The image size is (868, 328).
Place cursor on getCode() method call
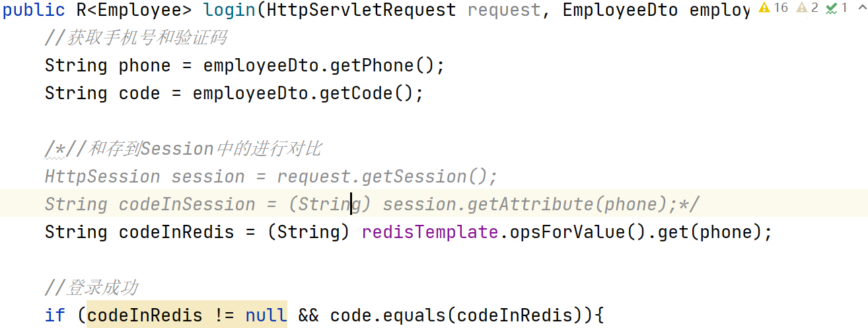tap(366, 94)
